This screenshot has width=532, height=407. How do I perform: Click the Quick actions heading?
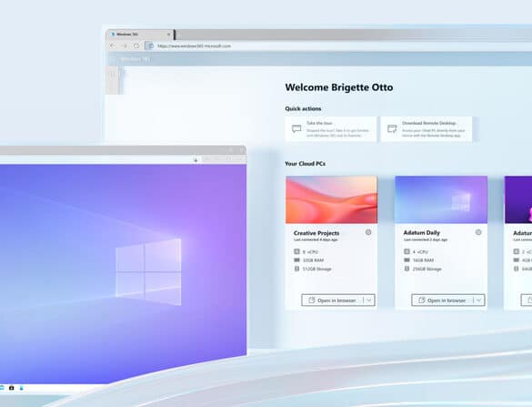[303, 108]
